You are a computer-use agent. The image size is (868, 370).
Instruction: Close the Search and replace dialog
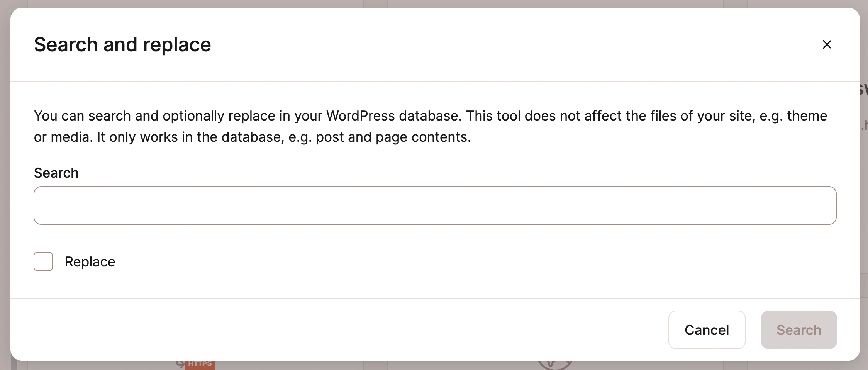[827, 44]
